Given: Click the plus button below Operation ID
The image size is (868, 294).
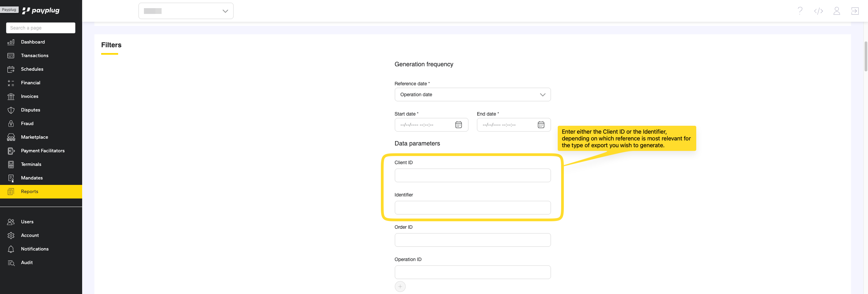Looking at the screenshot, I should [400, 287].
